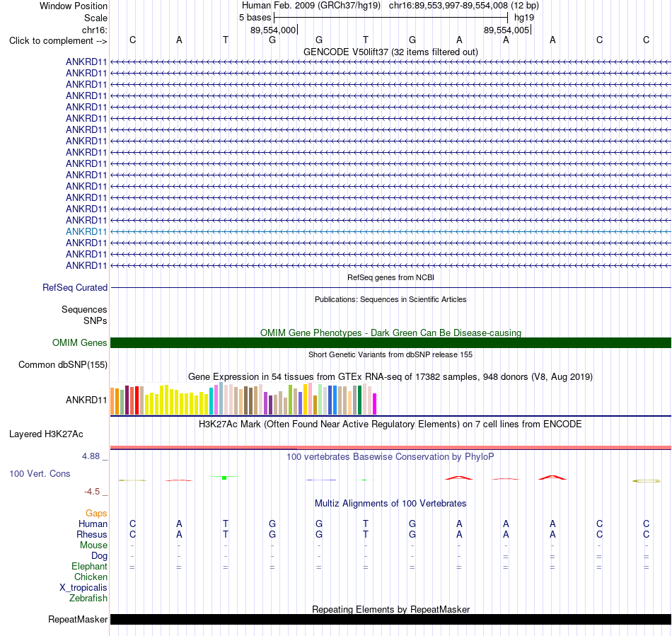Select the X_tropicalis alignment row label
The image size is (672, 636).
pos(83,588)
